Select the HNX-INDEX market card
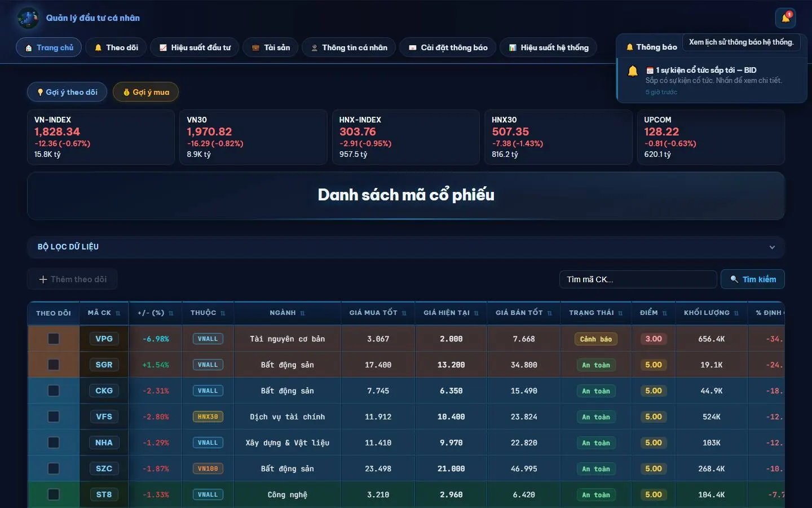This screenshot has width=812, height=508. pyautogui.click(x=406, y=137)
